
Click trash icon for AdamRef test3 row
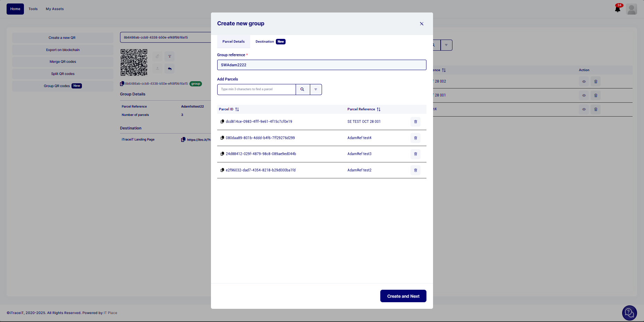tap(415, 154)
